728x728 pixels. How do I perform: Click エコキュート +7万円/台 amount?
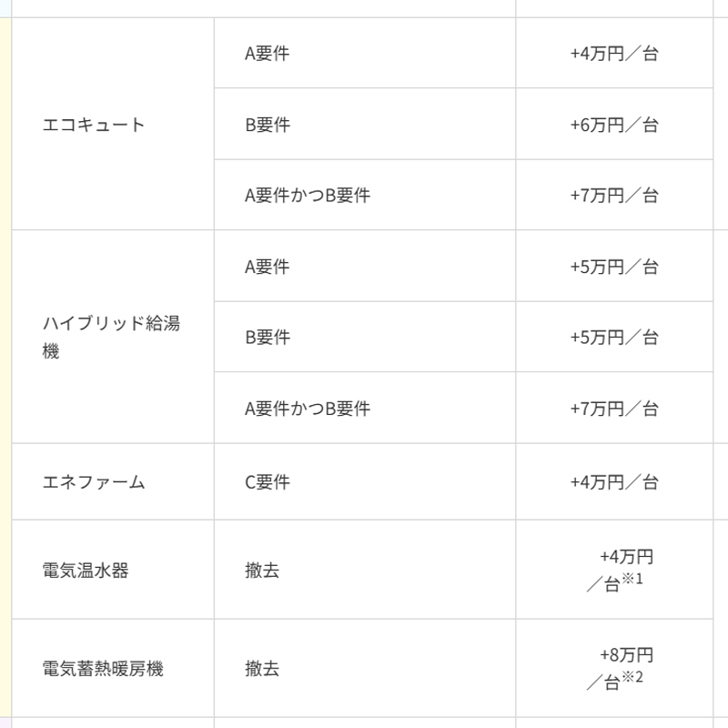pyautogui.click(x=614, y=196)
